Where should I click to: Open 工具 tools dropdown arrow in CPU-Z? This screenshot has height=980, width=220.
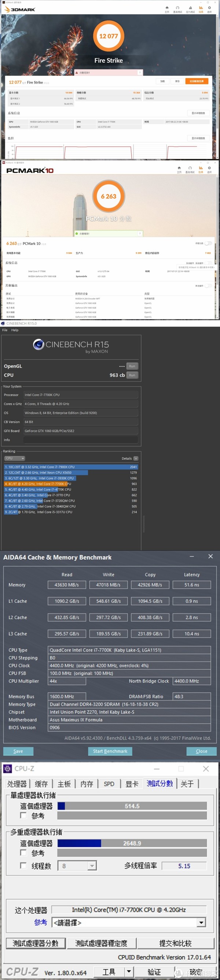coord(129,972)
